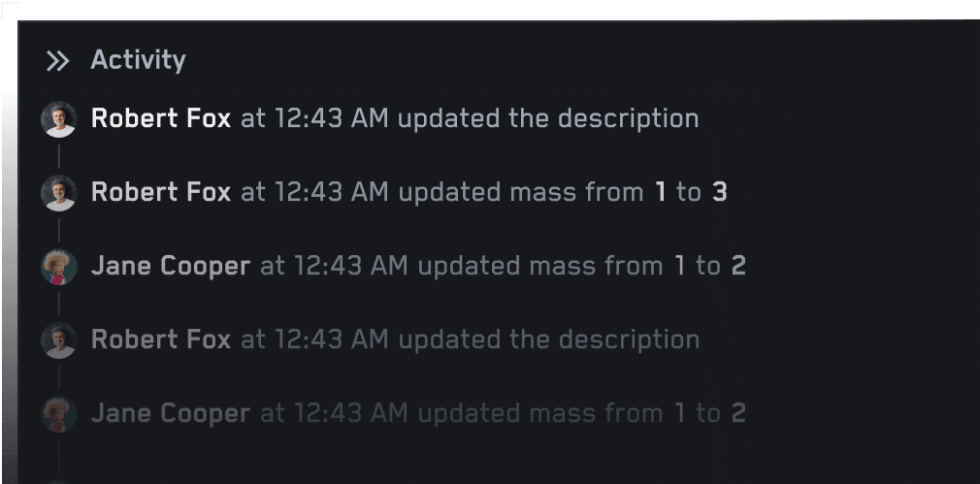
Task: Select Robert Fox's avatar beside mass 1 to 3
Action: [59, 192]
